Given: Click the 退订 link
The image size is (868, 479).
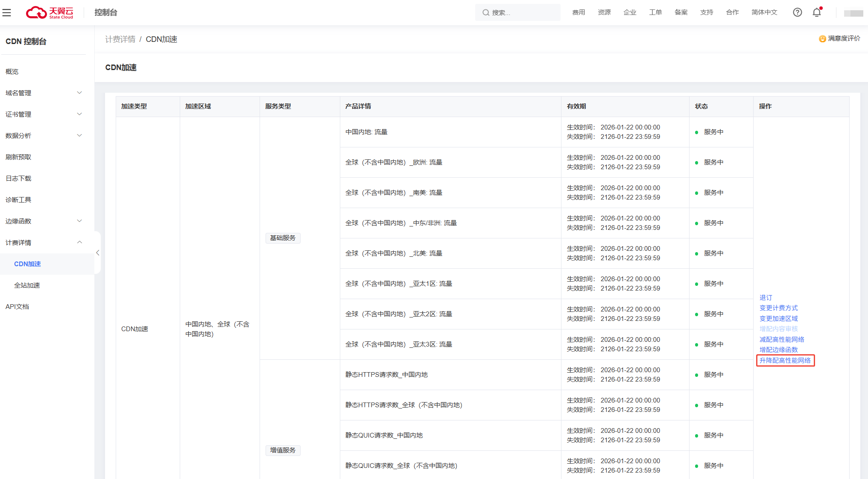Looking at the screenshot, I should pyautogui.click(x=766, y=297).
